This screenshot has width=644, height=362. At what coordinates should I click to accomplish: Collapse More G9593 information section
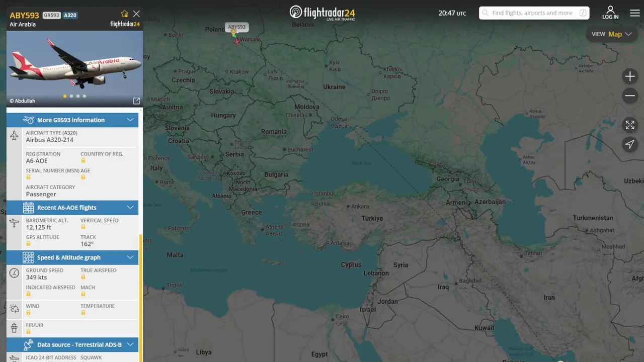coord(130,120)
